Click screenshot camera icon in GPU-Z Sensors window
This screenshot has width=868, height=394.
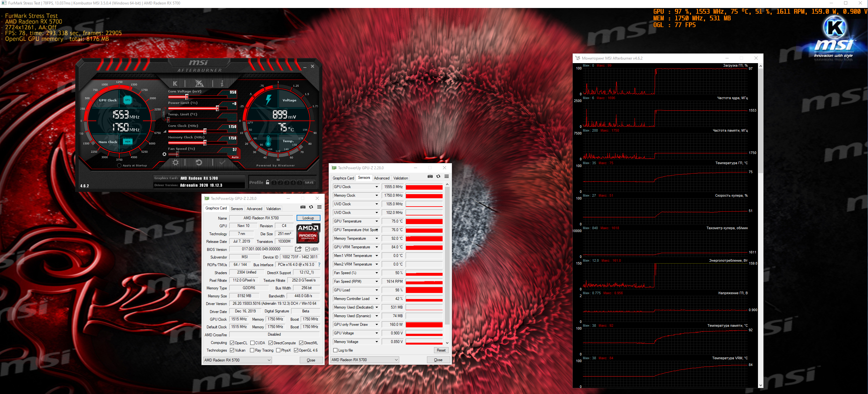430,177
